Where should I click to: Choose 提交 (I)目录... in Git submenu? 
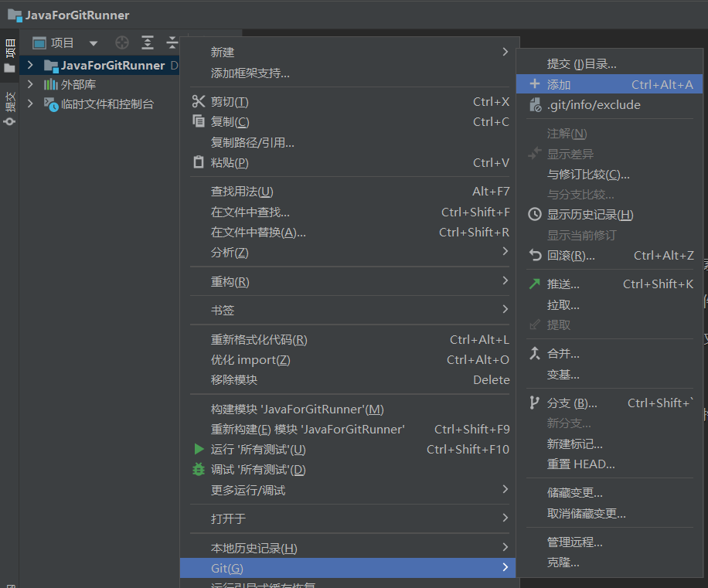click(610, 63)
